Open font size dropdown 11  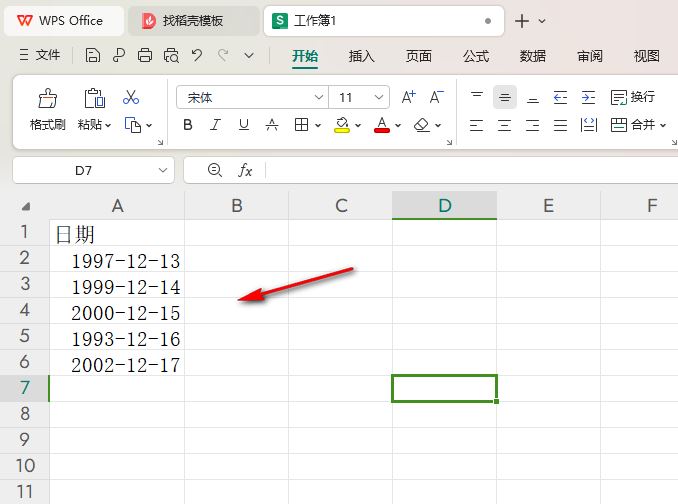click(379, 97)
